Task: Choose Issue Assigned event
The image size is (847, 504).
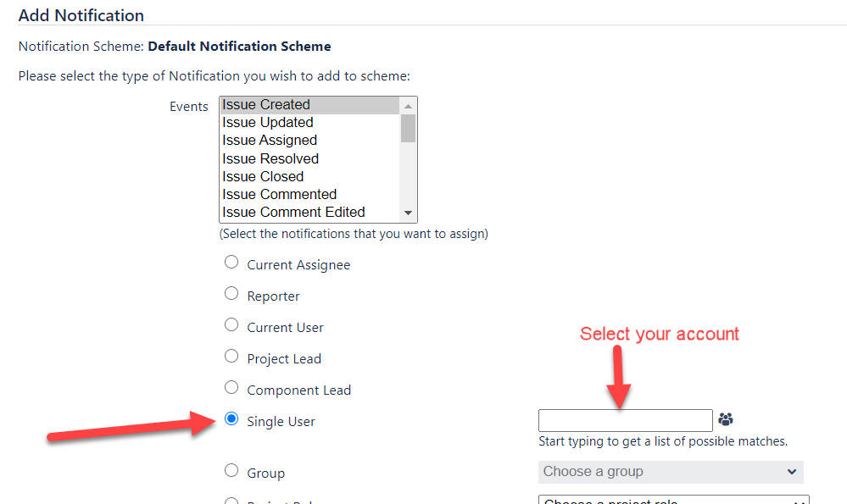Action: (x=309, y=141)
